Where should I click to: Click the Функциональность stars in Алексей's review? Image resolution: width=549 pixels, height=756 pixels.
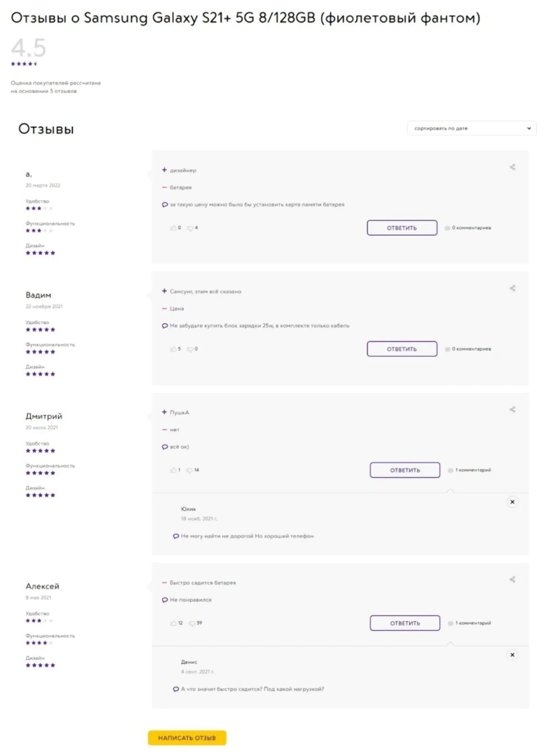[x=39, y=643]
